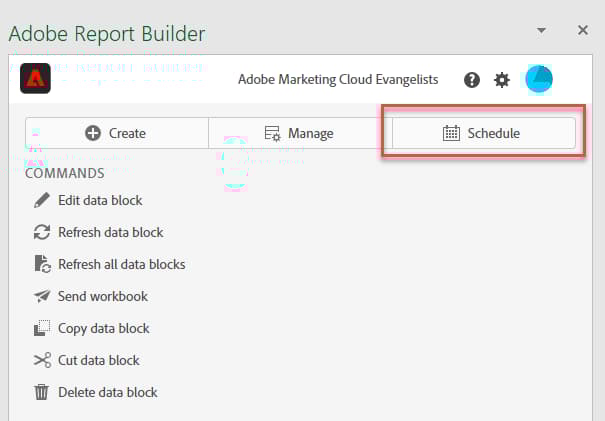Click the trash Delete data block icon
605x421 pixels.
coord(42,392)
